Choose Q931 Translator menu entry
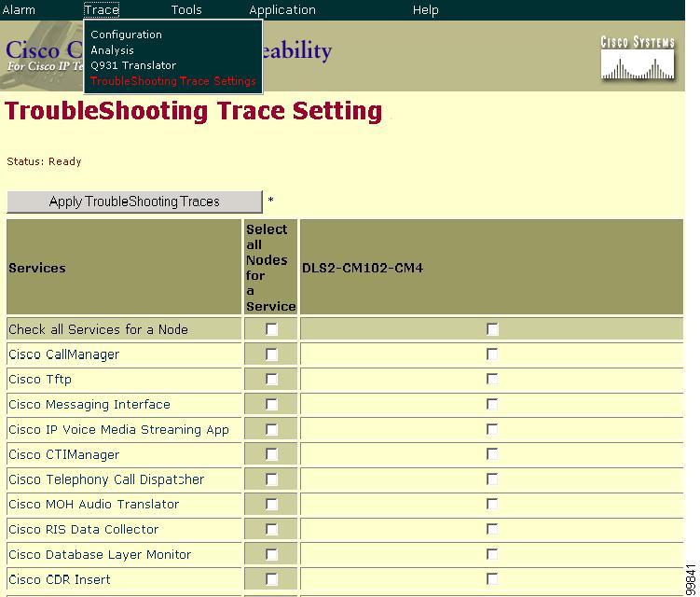The image size is (700, 597). 133,65
